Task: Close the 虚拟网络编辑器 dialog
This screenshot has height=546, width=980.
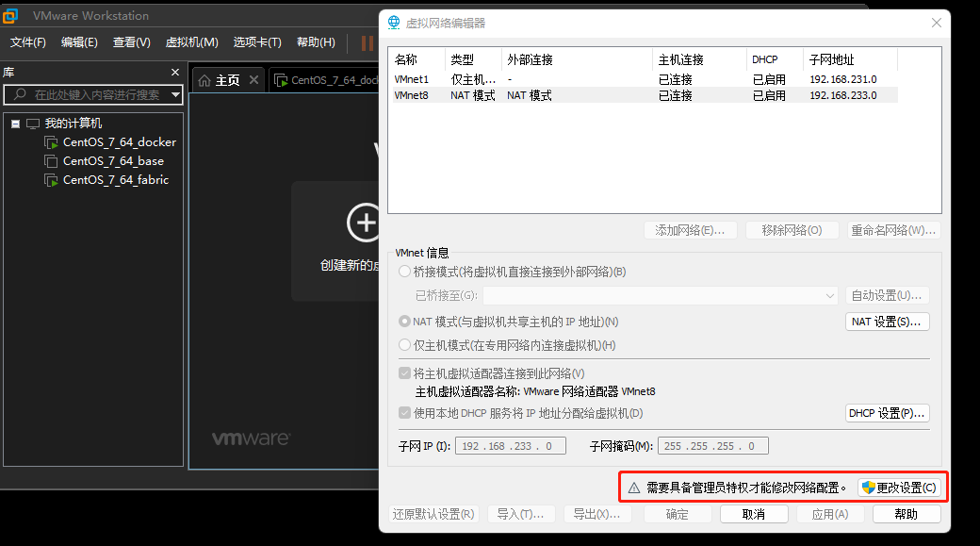Action: pos(937,24)
